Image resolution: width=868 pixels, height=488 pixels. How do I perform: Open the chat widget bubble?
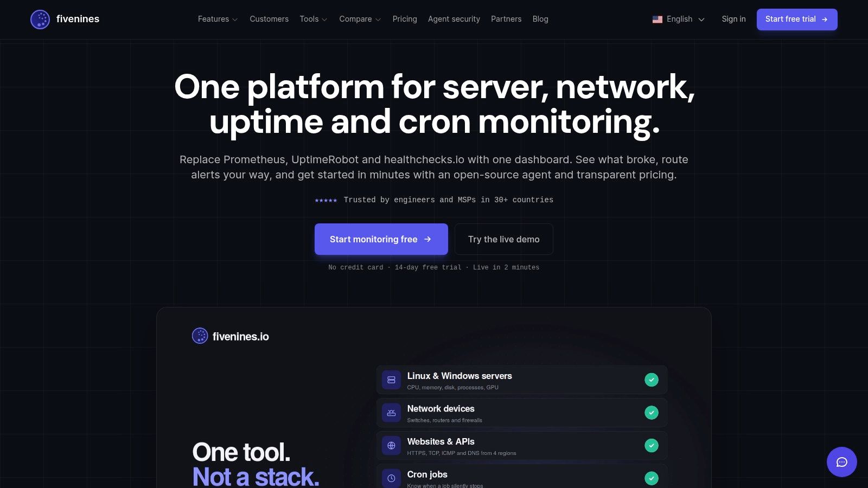841,462
